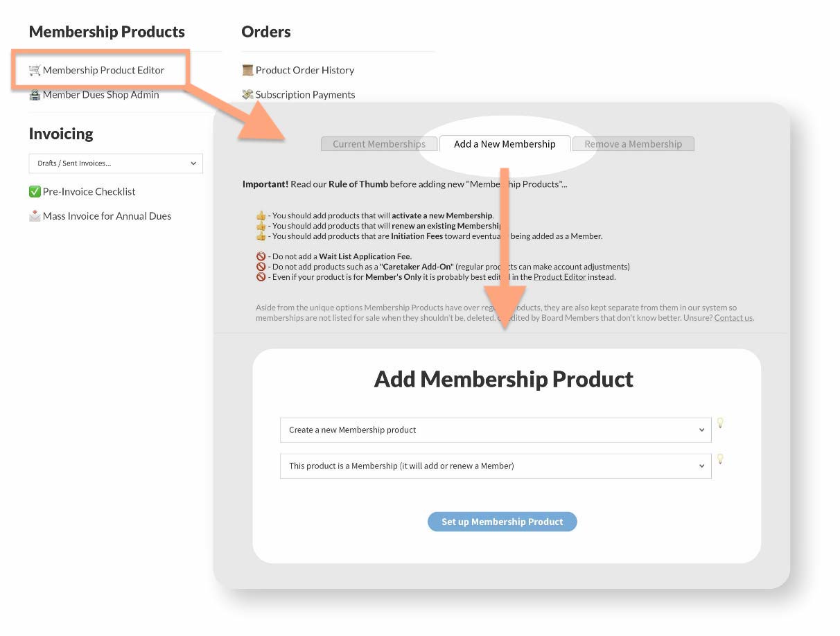Click the shopping cart Membership Product Editor icon
Viewport: 840px width, 636px height.
pos(35,70)
